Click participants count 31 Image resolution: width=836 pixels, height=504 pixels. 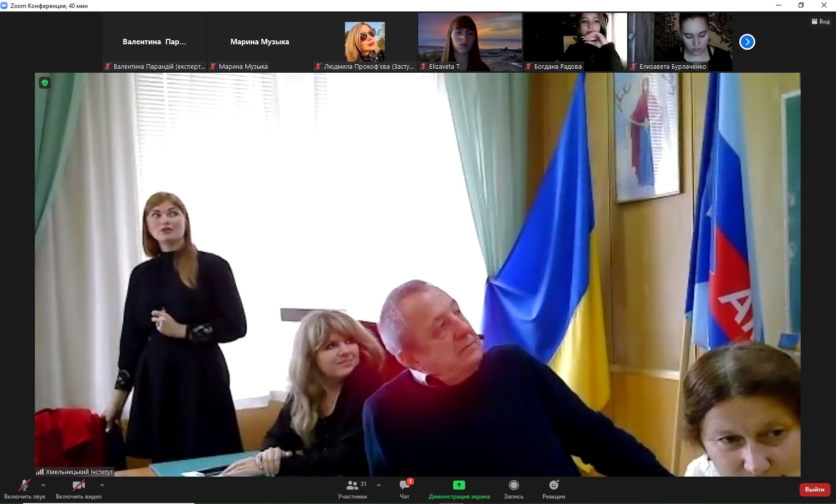[363, 484]
